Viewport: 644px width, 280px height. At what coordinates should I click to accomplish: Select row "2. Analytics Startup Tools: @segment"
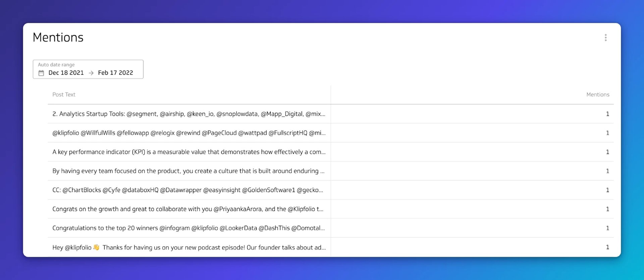coord(330,114)
